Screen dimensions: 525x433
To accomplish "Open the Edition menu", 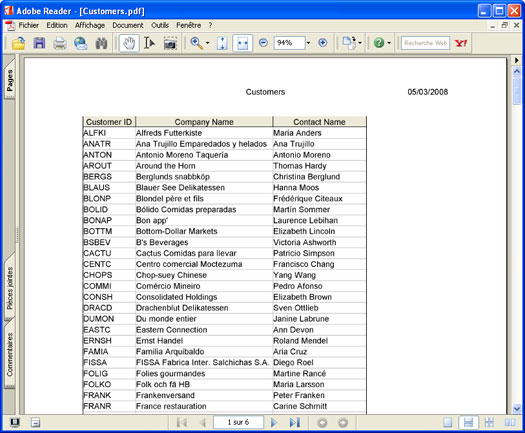I will tap(57, 25).
